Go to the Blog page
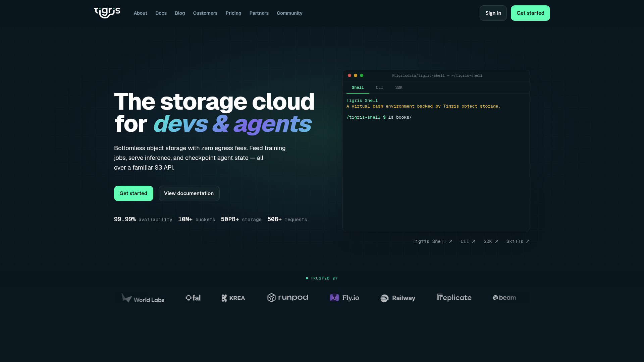Screen dimensions: 644x362 click(x=180, y=13)
